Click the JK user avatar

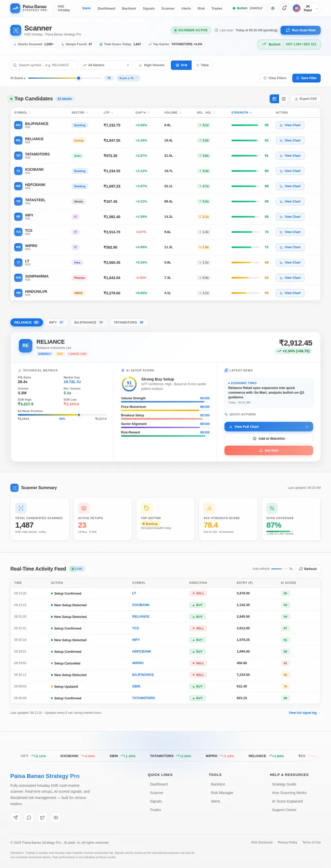coord(296,8)
